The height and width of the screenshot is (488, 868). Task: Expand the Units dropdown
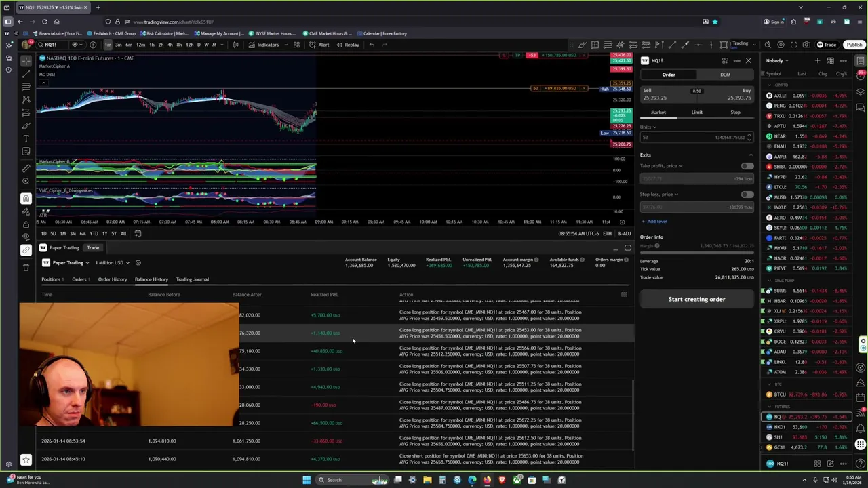point(648,127)
